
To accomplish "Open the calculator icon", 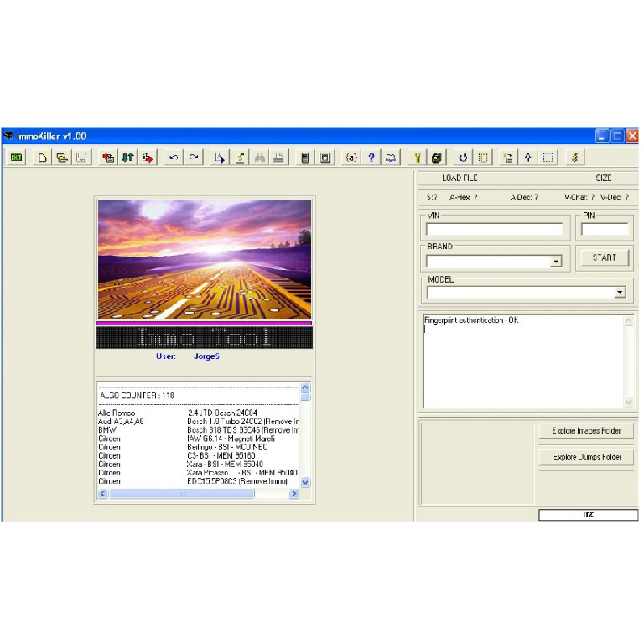I will pyautogui.click(x=305, y=158).
